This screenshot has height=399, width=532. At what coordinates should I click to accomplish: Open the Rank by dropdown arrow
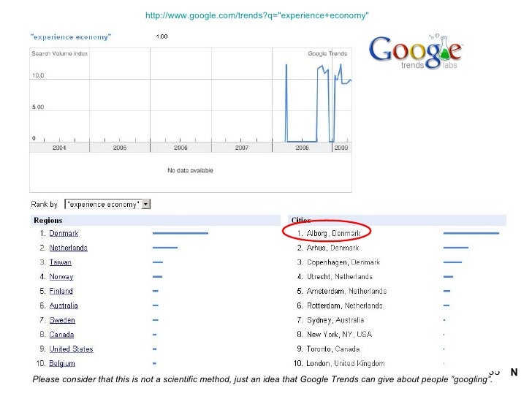click(145, 205)
